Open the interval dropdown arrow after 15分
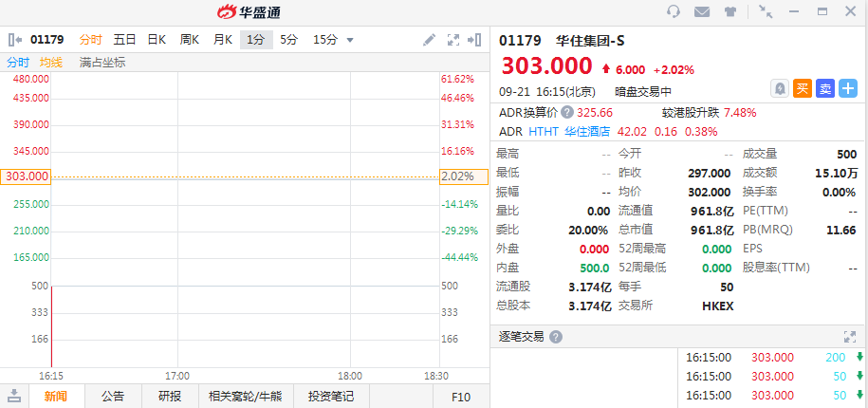Viewport: 868px width, 408px height. [350, 41]
